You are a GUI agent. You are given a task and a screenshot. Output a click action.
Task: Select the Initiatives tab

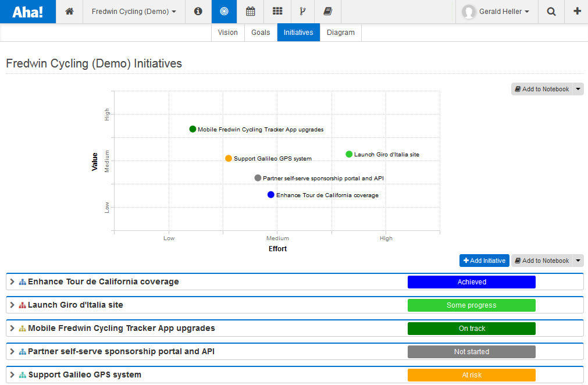[x=298, y=32]
